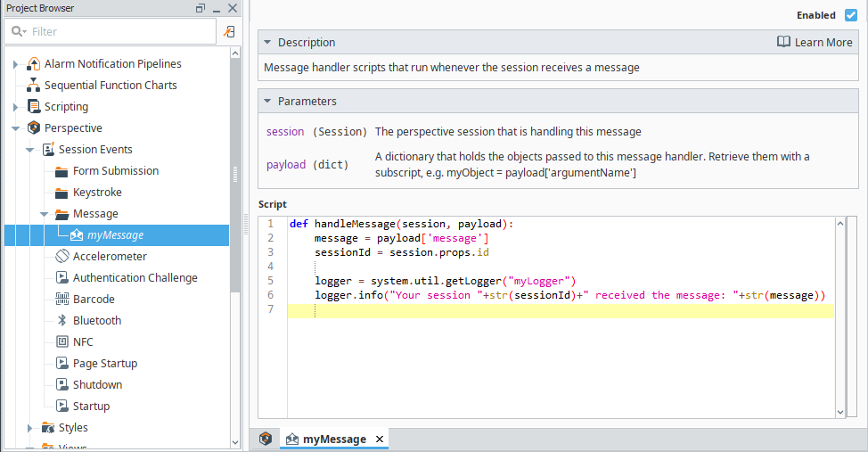Select the Barcode tree item
The image size is (868, 452).
(x=94, y=300)
